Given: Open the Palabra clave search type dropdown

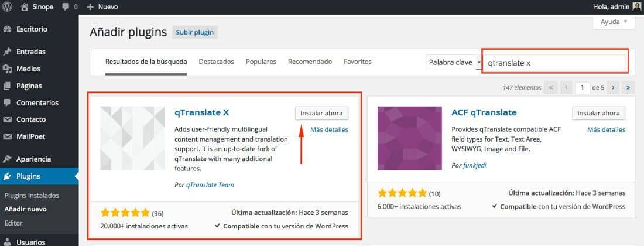Looking at the screenshot, I should [x=453, y=63].
